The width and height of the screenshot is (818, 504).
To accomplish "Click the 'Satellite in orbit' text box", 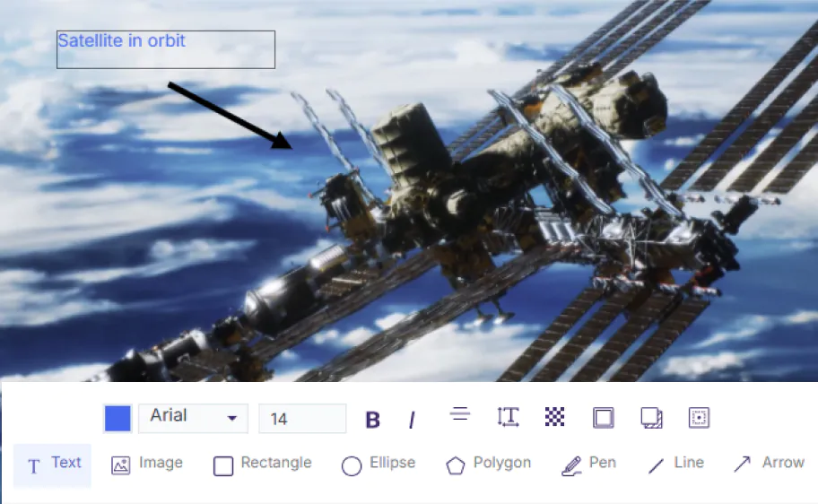I will (x=165, y=49).
